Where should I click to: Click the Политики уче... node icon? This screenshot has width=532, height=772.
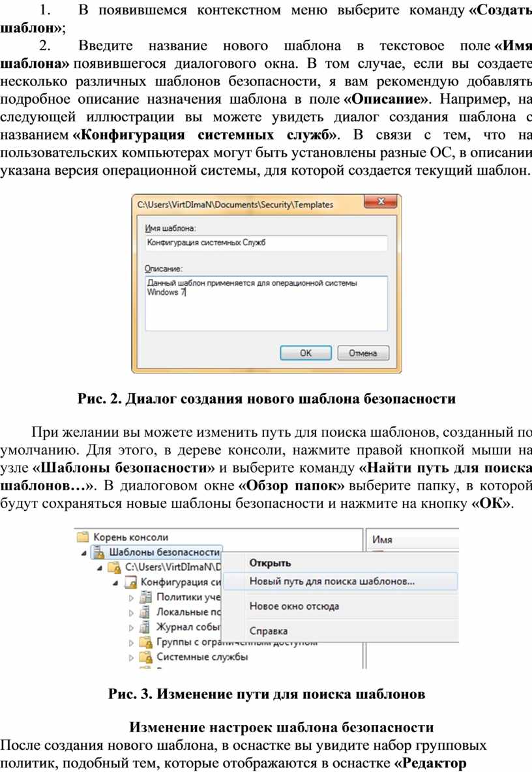(145, 597)
